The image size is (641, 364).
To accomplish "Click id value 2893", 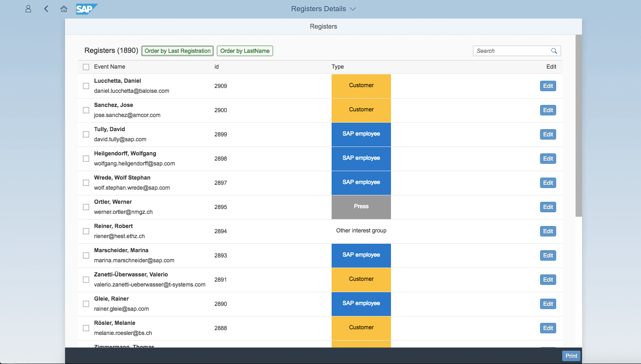I will coord(221,255).
